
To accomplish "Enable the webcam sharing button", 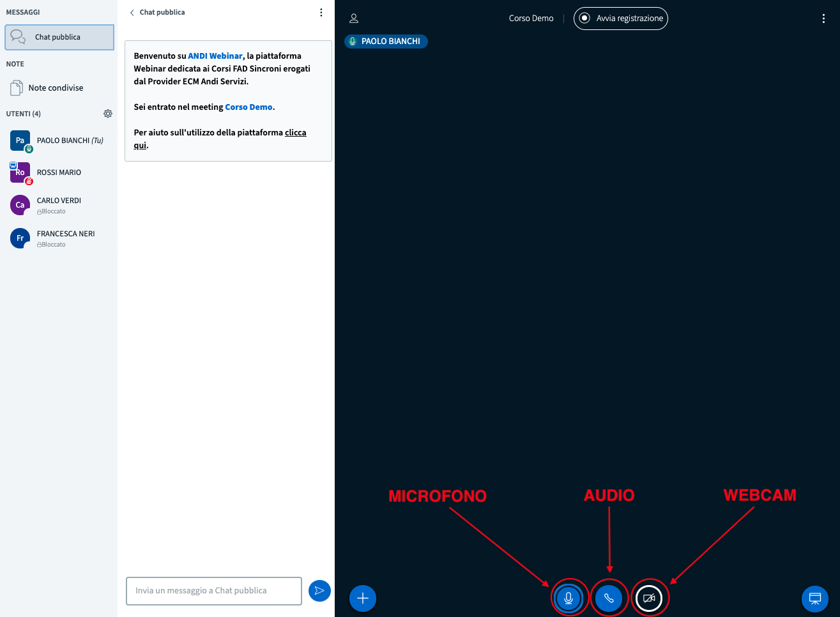I will pos(649,598).
